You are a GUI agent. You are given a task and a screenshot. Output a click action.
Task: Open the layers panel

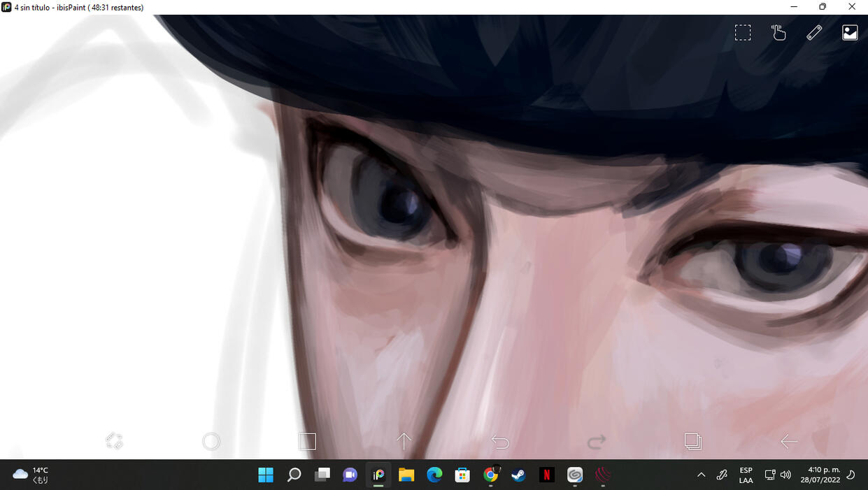[x=692, y=441]
